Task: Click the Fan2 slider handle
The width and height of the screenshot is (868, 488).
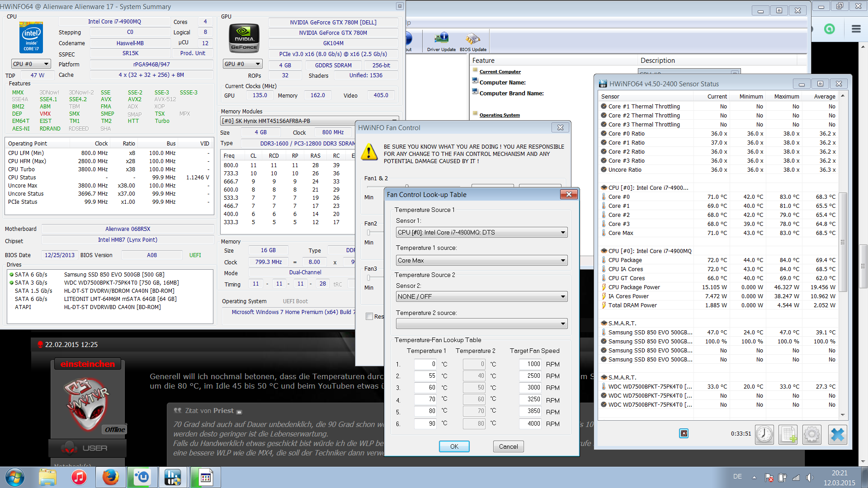Action: tap(368, 233)
